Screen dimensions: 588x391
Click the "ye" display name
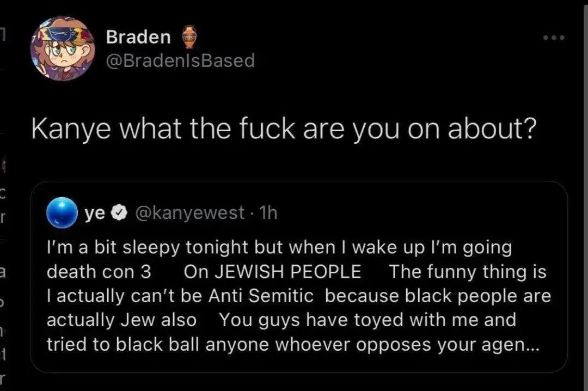pyautogui.click(x=95, y=213)
